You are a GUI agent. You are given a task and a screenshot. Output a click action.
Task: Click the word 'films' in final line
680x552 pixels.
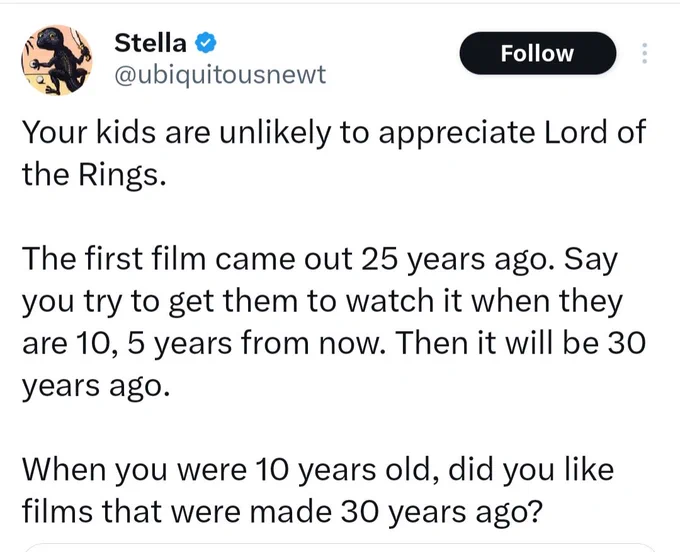tap(57, 510)
